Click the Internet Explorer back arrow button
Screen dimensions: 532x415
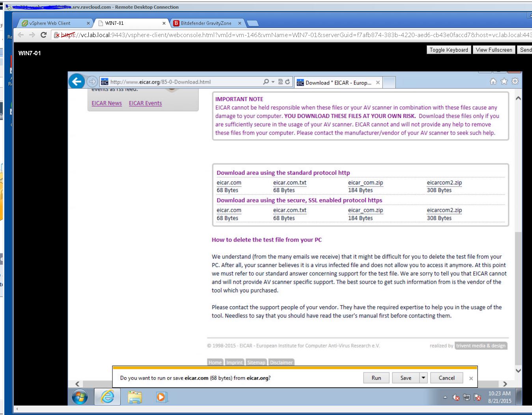77,82
